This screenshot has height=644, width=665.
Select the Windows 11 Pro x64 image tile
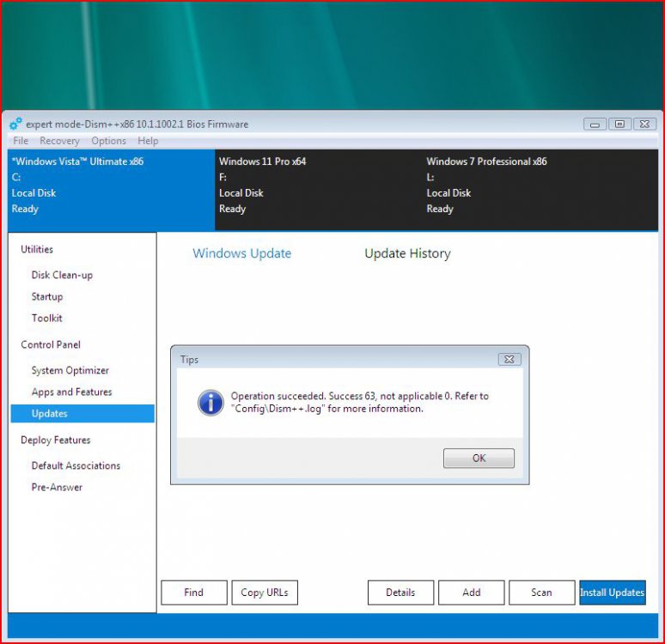319,190
